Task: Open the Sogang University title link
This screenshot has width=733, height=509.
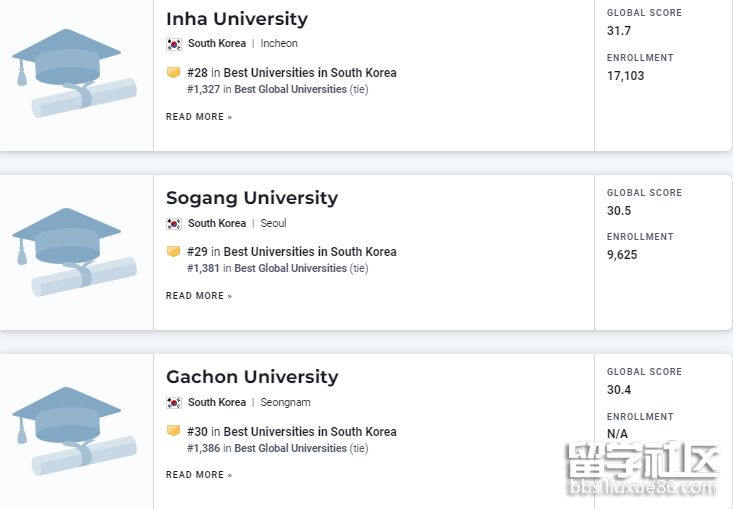Action: 252,198
